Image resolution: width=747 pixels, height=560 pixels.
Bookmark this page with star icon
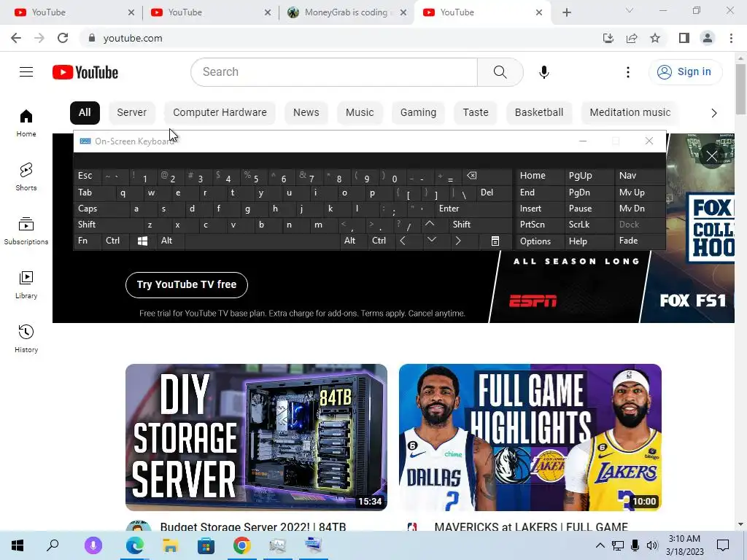point(655,38)
